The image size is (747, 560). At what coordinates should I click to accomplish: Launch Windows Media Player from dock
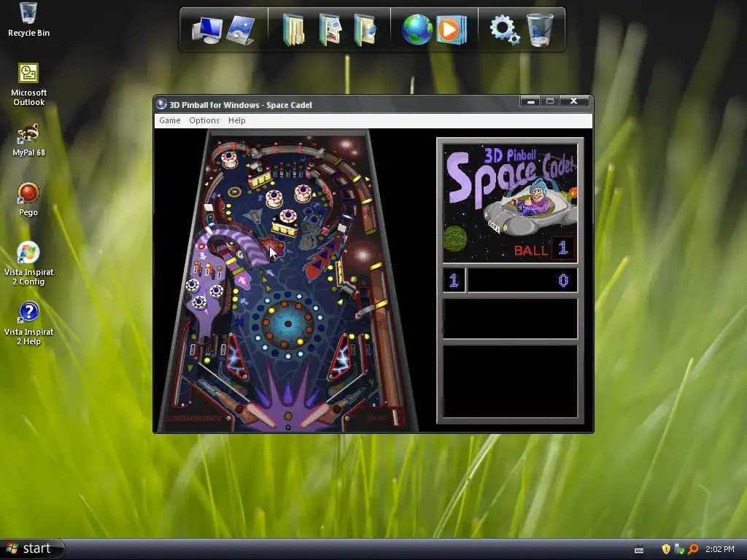(x=451, y=30)
